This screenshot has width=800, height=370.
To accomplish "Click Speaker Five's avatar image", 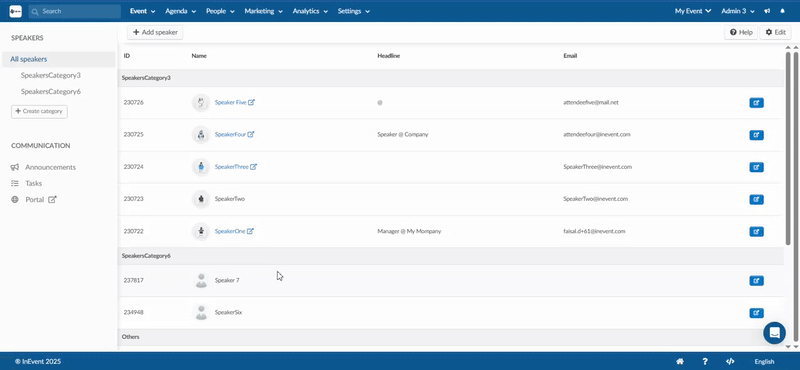I will click(201, 103).
